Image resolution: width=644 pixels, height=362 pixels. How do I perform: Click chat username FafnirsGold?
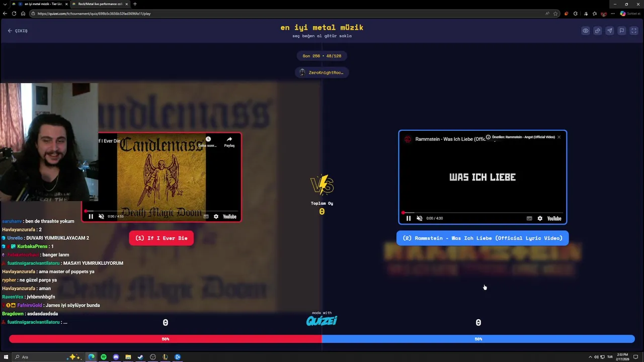pos(30,305)
